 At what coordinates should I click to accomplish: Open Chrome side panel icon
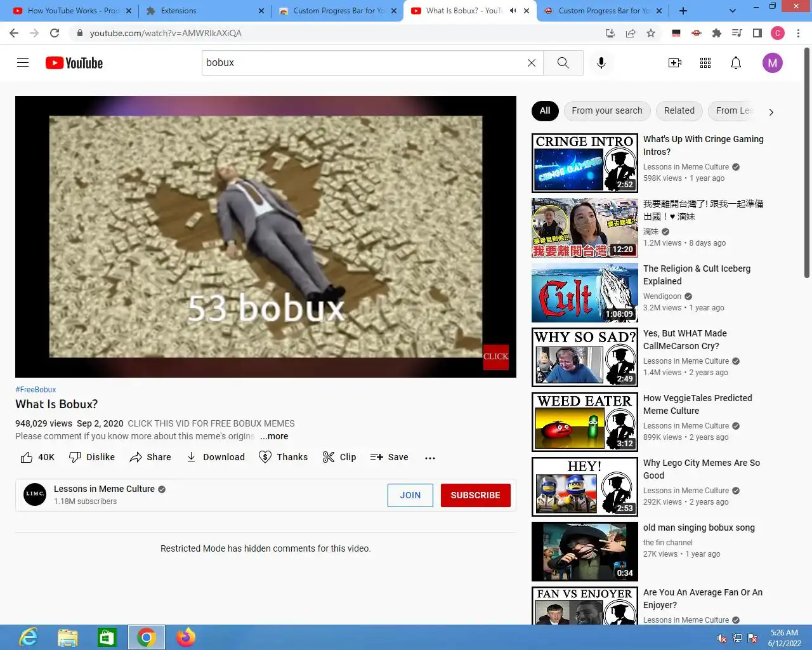757,33
